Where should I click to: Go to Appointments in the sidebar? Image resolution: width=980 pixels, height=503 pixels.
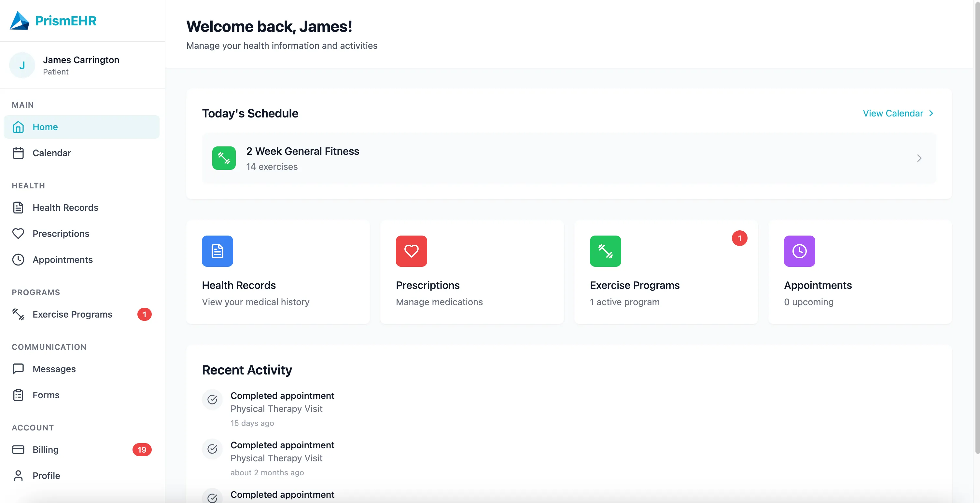point(82,260)
